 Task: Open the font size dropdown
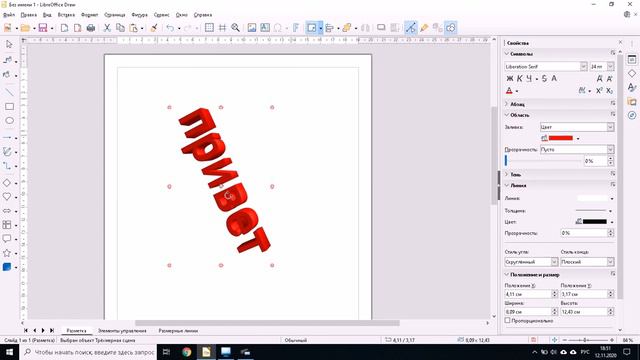tap(610, 66)
